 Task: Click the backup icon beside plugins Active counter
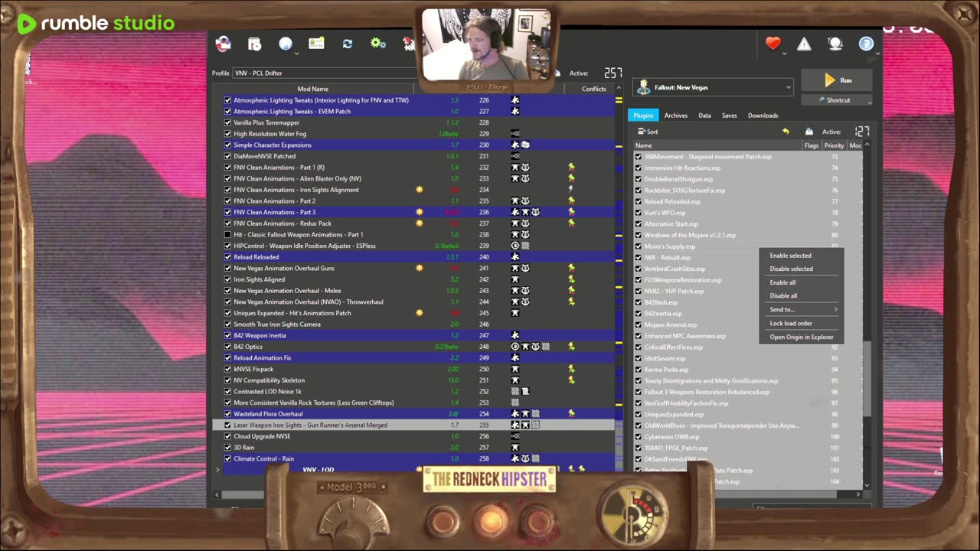click(x=808, y=132)
